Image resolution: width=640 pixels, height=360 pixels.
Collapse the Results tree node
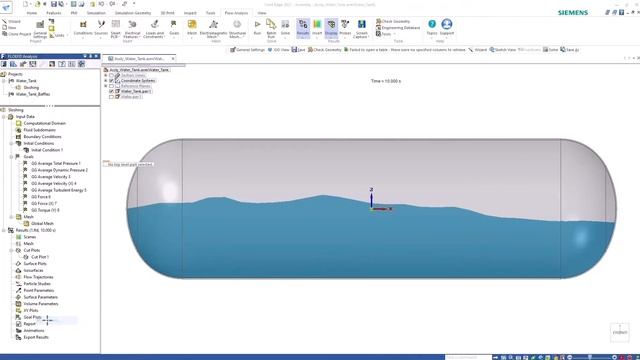(4, 230)
